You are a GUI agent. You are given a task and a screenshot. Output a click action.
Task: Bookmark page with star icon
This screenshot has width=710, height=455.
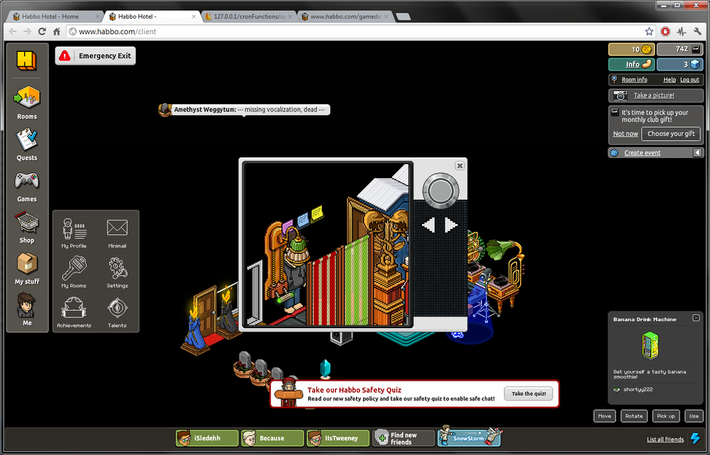point(649,31)
